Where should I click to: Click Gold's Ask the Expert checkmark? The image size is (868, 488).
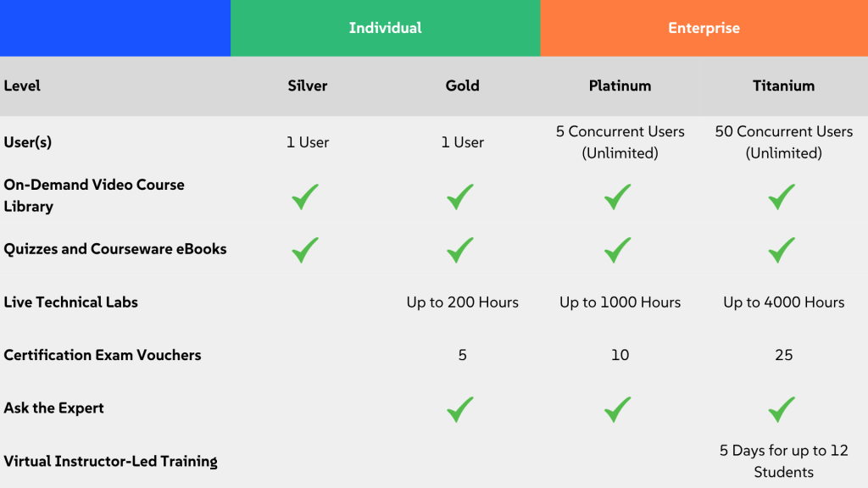460,409
